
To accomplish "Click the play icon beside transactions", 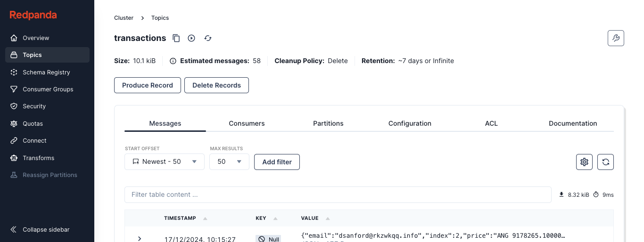I will click(191, 38).
